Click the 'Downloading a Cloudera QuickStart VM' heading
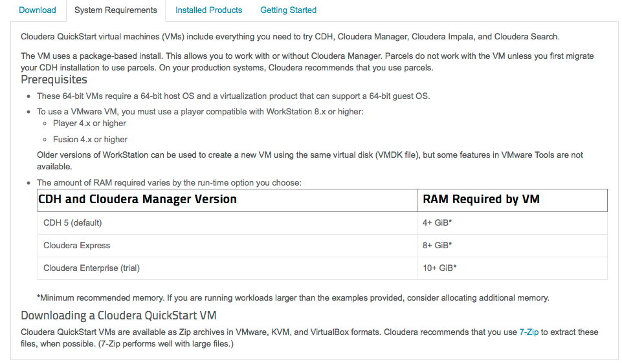The image size is (622, 364). 118,316
